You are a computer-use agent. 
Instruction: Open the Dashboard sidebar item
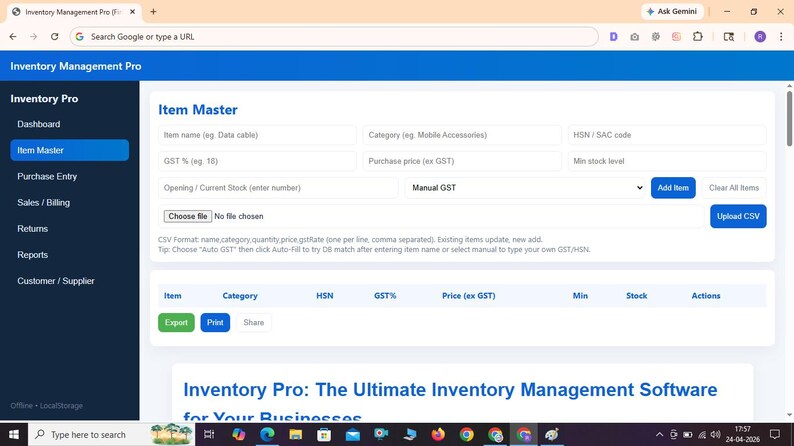tap(69, 124)
